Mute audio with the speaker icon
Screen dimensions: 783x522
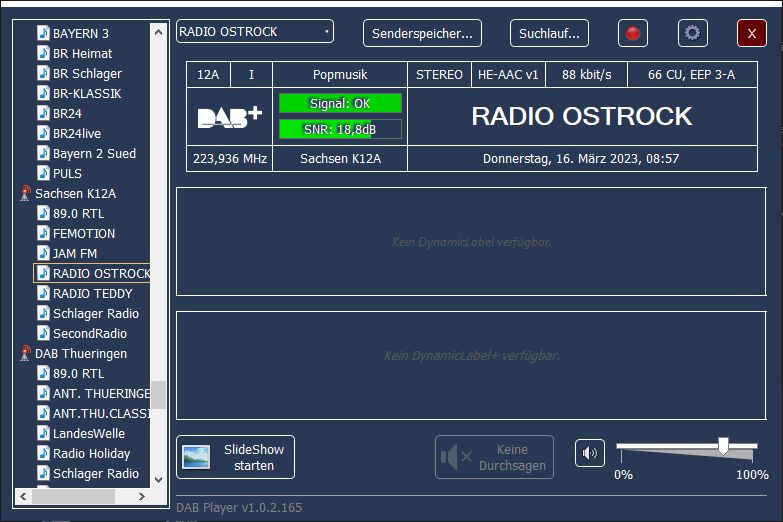(590, 454)
